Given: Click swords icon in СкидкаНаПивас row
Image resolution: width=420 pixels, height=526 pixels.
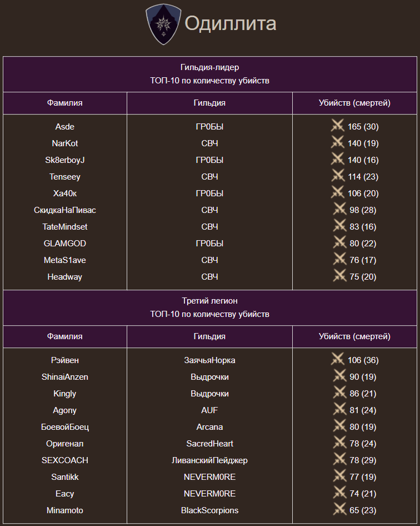Looking at the screenshot, I should click(x=339, y=209).
